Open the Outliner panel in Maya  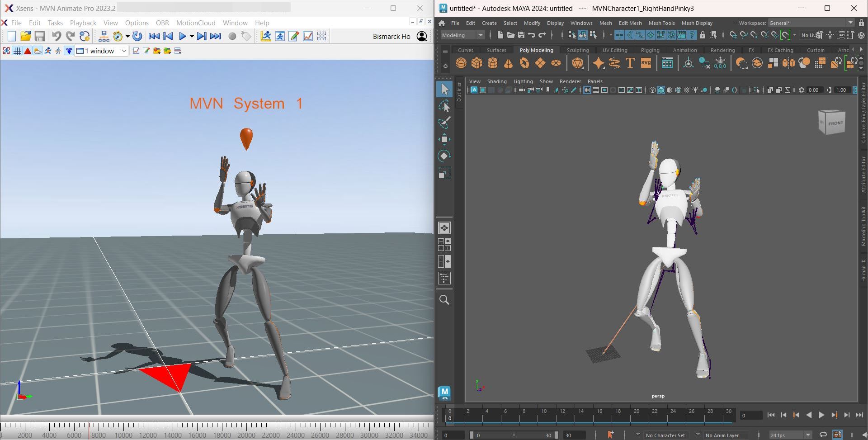(459, 93)
